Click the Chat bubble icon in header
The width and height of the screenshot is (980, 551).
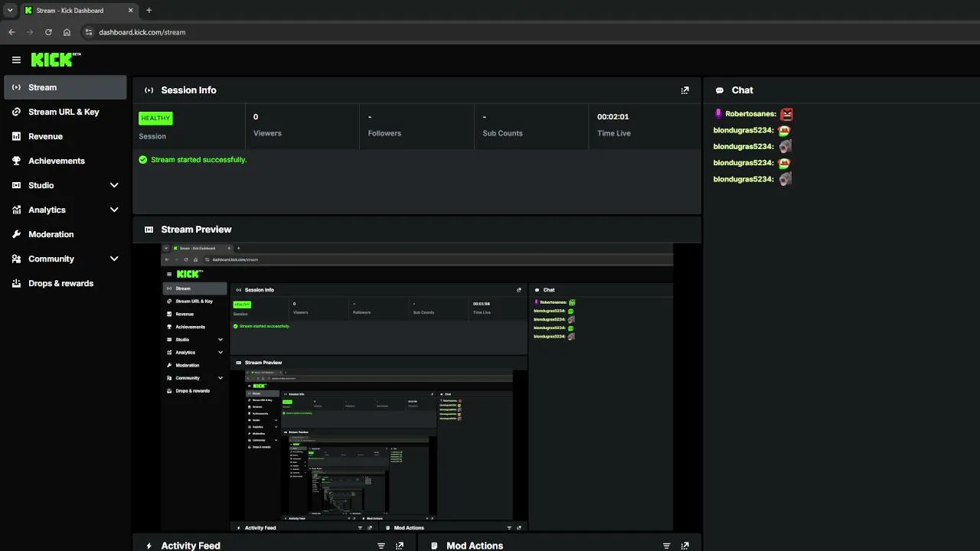point(720,90)
